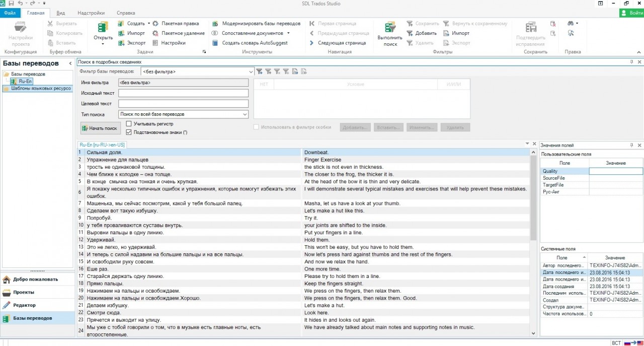Click Начать поиск button
The image size is (644, 346).
point(101,128)
